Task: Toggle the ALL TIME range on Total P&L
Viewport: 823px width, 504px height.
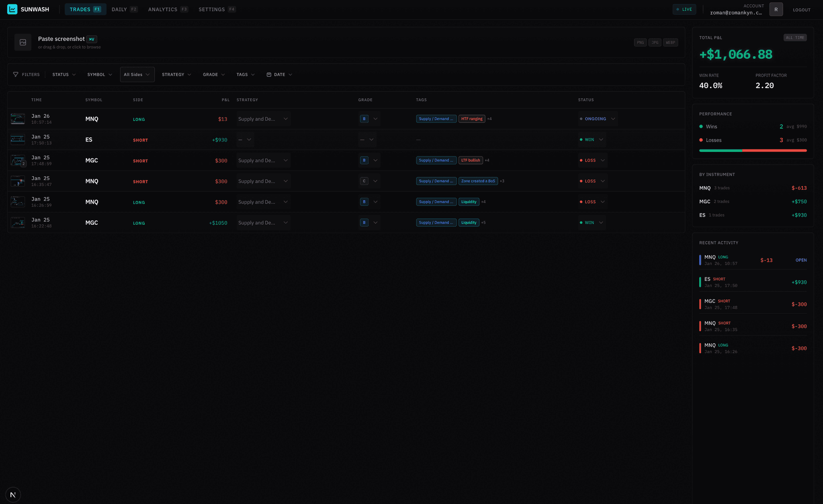Action: point(795,37)
